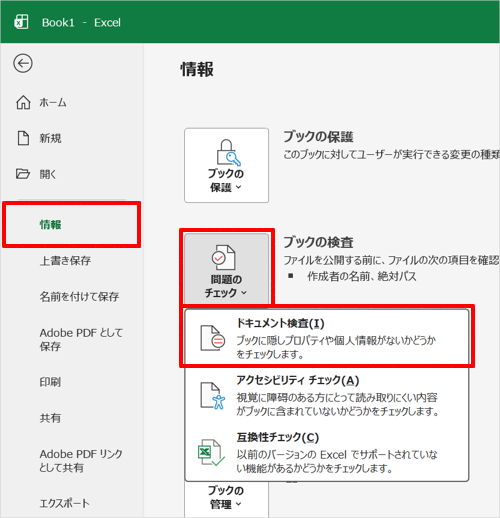Click Adobe PDF として保存 in the sidebar

(x=81, y=339)
